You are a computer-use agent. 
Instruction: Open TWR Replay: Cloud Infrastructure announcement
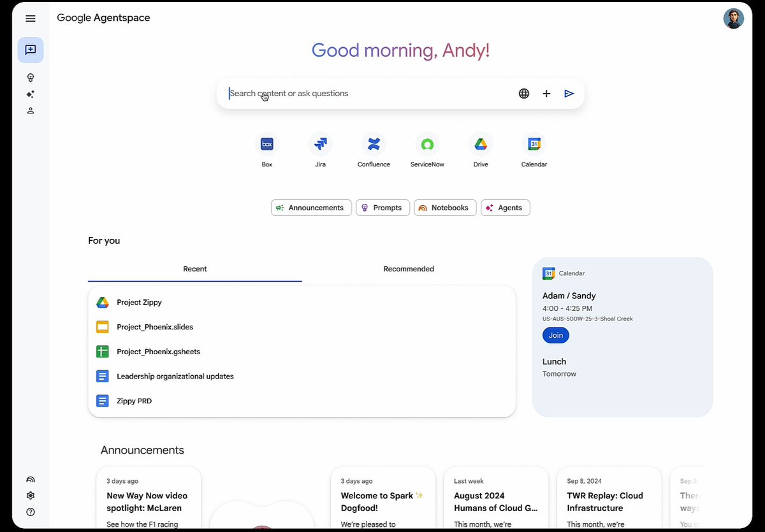609,498
